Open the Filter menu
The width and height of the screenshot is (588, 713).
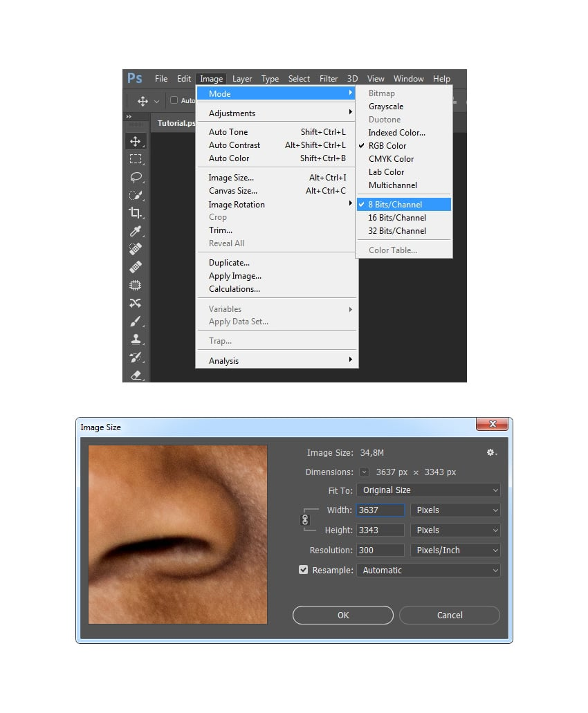pos(329,79)
